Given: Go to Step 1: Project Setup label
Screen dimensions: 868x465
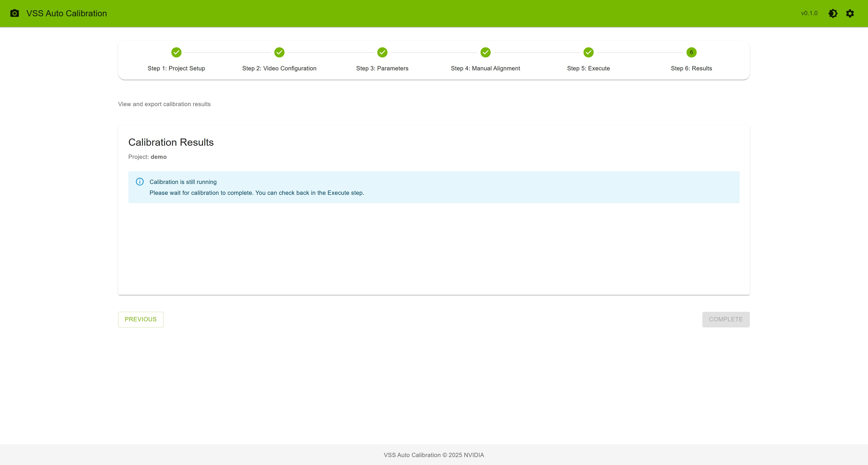Looking at the screenshot, I should 176,68.
